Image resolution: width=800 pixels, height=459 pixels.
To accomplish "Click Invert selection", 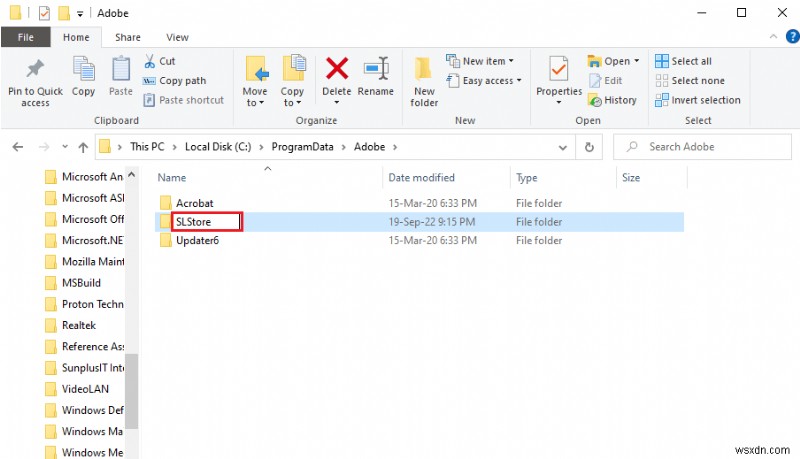I will pyautogui.click(x=697, y=100).
